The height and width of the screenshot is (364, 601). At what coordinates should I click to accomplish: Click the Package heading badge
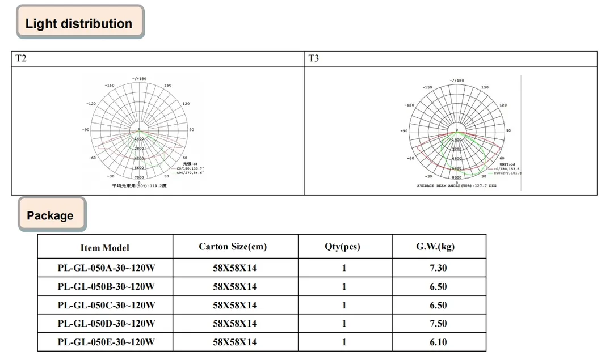pos(52,214)
